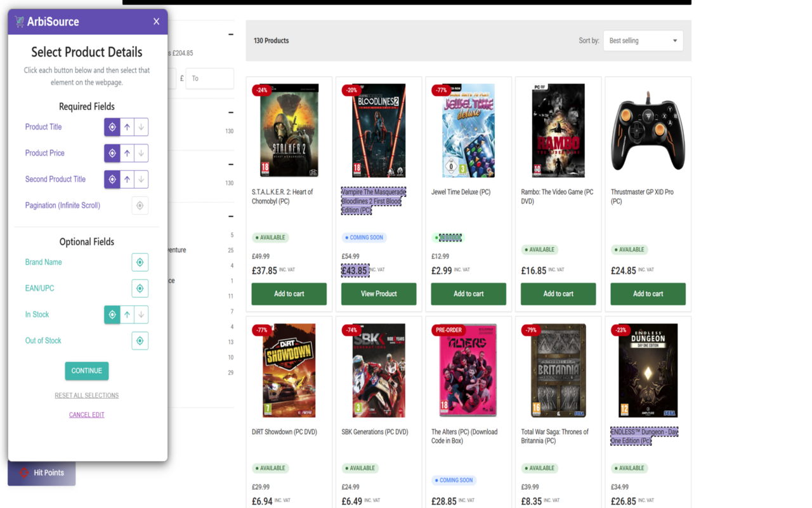This screenshot has width=812, height=508.
Task: Click View Product for Vampire Bloodlines 2
Action: point(379,294)
